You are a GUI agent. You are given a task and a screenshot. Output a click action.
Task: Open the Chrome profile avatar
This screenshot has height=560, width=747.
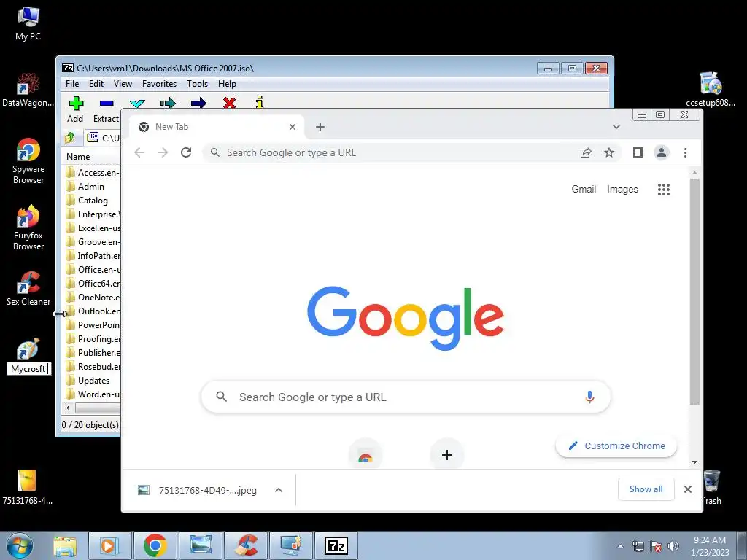coord(661,152)
